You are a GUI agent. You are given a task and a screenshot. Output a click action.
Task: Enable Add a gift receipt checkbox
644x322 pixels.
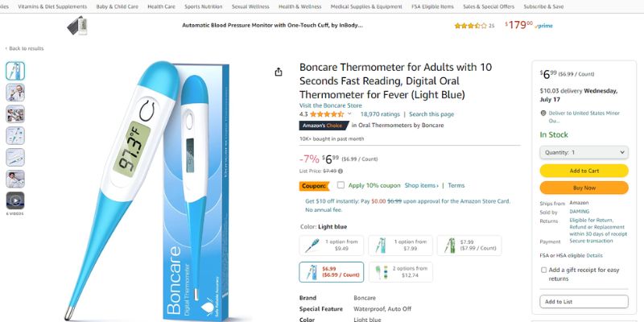(x=543, y=270)
